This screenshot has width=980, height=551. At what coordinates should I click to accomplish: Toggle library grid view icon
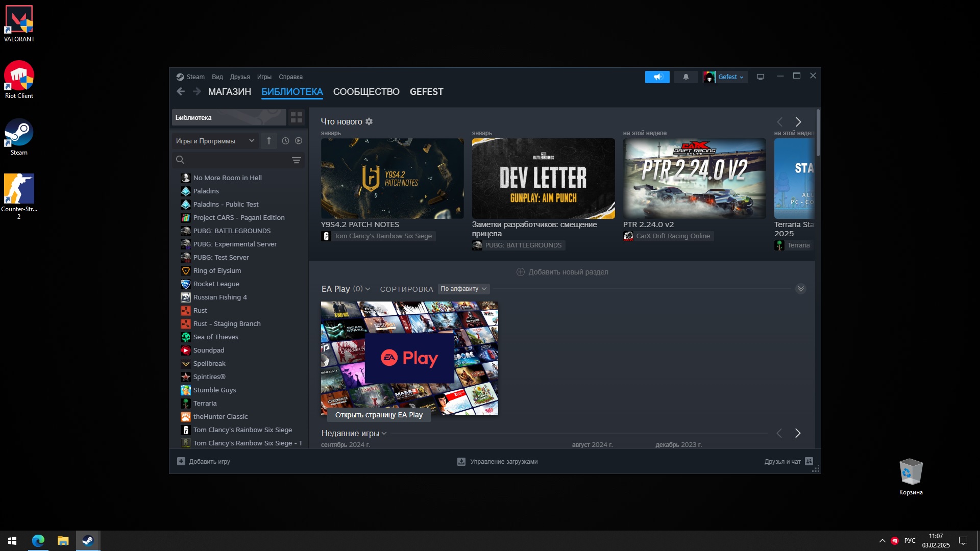click(x=297, y=117)
